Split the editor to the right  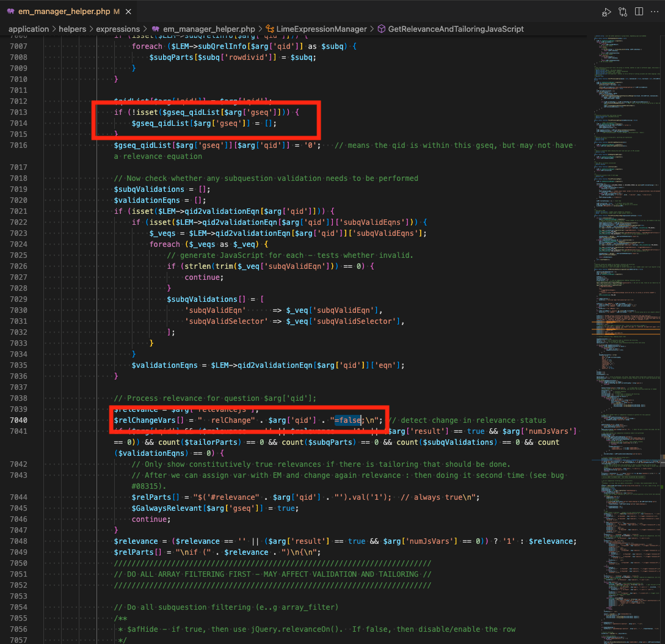(x=639, y=12)
